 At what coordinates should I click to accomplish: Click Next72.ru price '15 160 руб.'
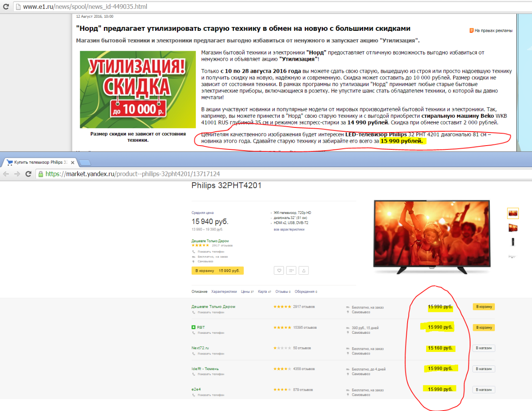tap(440, 348)
